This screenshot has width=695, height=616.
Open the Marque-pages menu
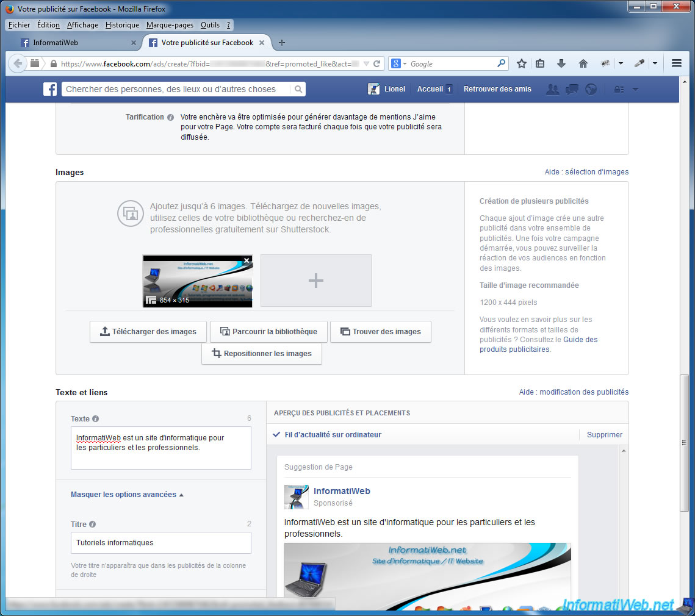[x=170, y=25]
